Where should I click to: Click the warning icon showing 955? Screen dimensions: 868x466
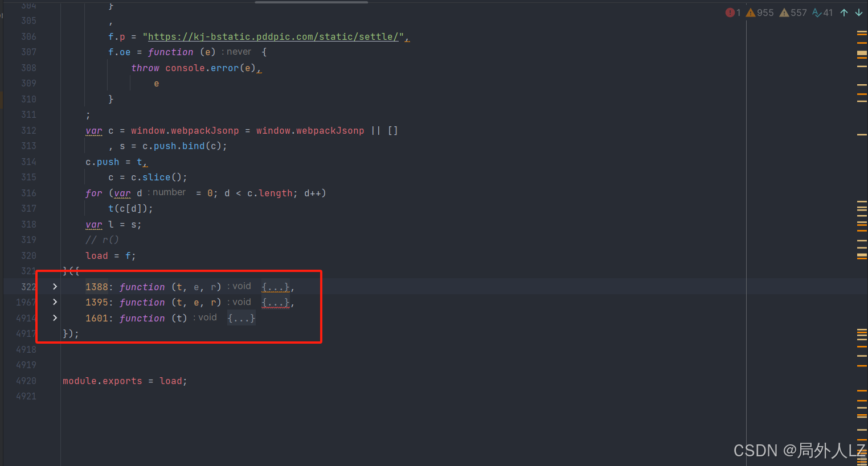coord(760,13)
